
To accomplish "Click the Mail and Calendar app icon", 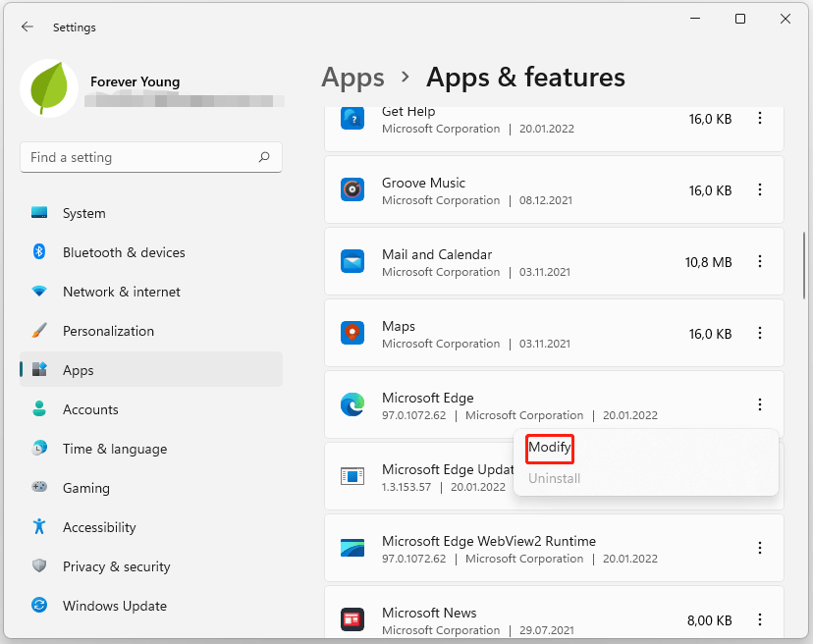I will point(352,261).
